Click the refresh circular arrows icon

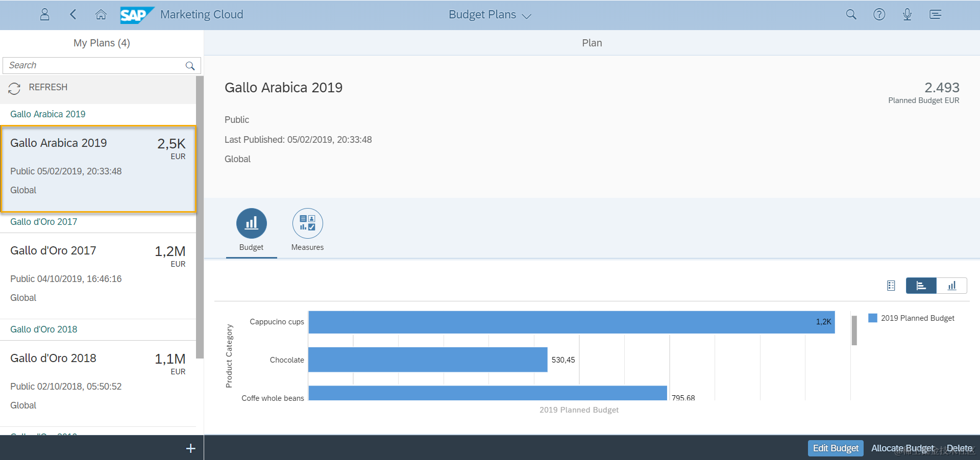click(14, 88)
